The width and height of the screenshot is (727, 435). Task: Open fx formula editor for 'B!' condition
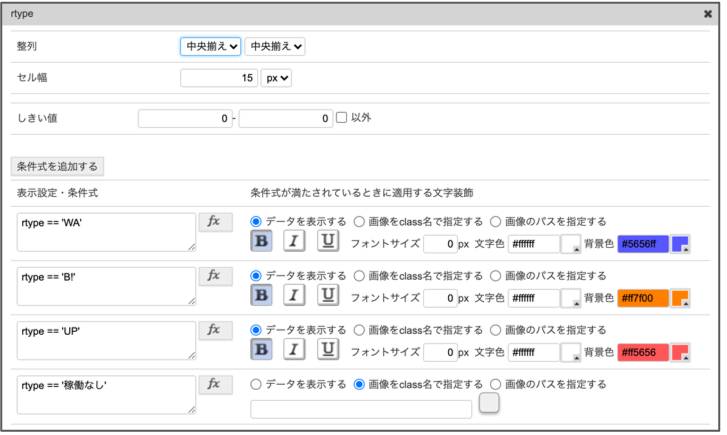(x=215, y=275)
